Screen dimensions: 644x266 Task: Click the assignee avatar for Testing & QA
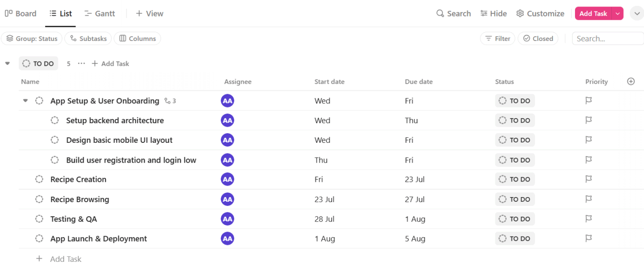(x=227, y=219)
